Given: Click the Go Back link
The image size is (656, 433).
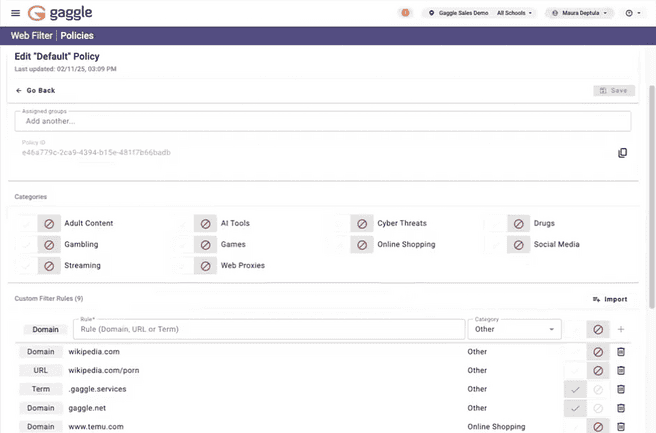Looking at the screenshot, I should click(x=35, y=90).
